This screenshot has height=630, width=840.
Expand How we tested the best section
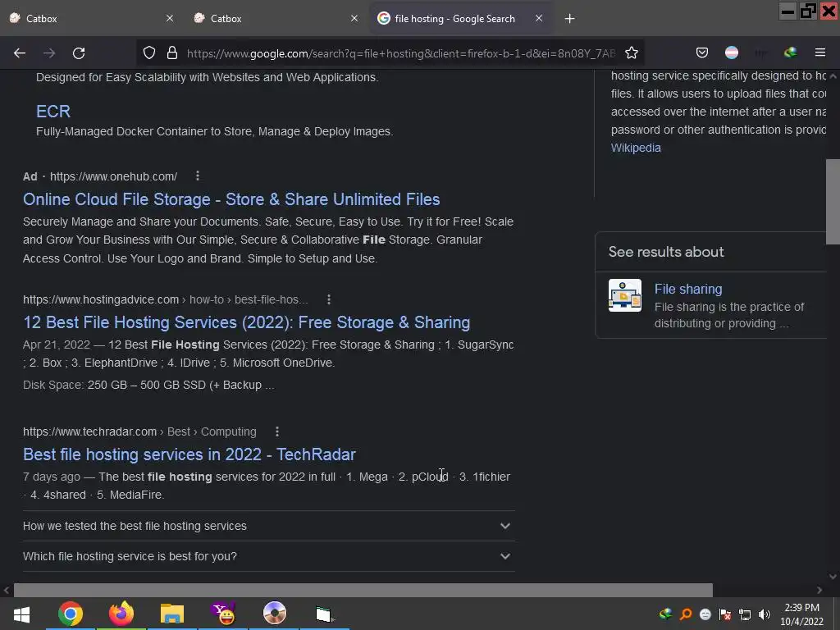268,526
